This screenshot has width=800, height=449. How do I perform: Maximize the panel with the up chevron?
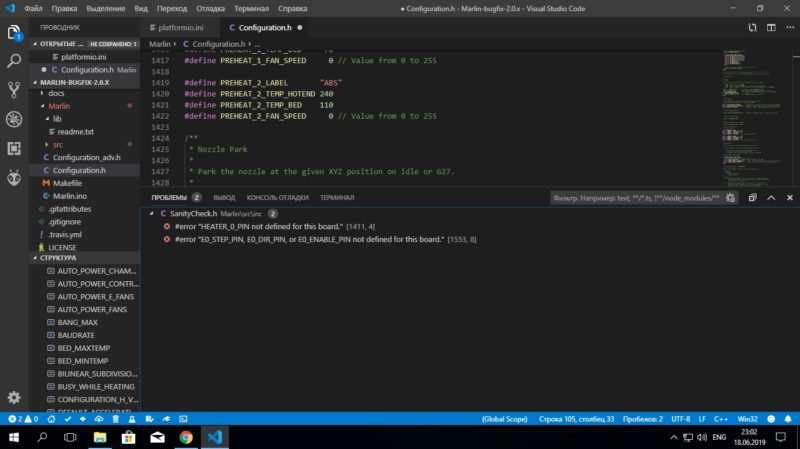[x=771, y=198]
